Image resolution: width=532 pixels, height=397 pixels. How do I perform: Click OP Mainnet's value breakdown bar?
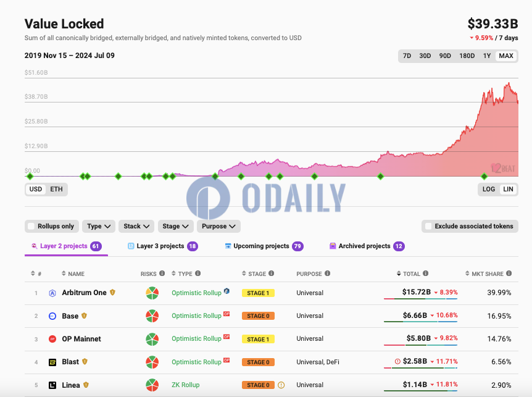pos(421,345)
